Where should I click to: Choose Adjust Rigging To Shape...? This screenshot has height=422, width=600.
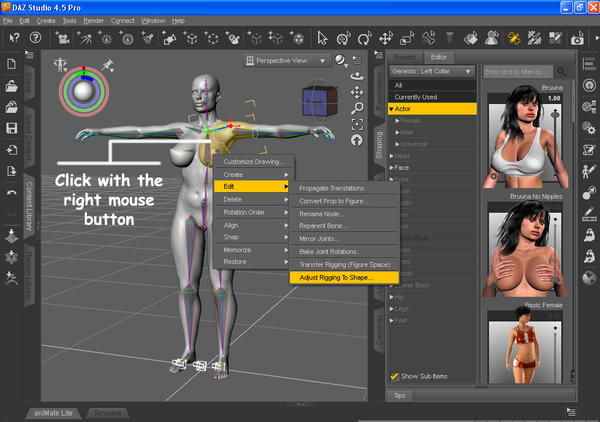tap(344, 277)
